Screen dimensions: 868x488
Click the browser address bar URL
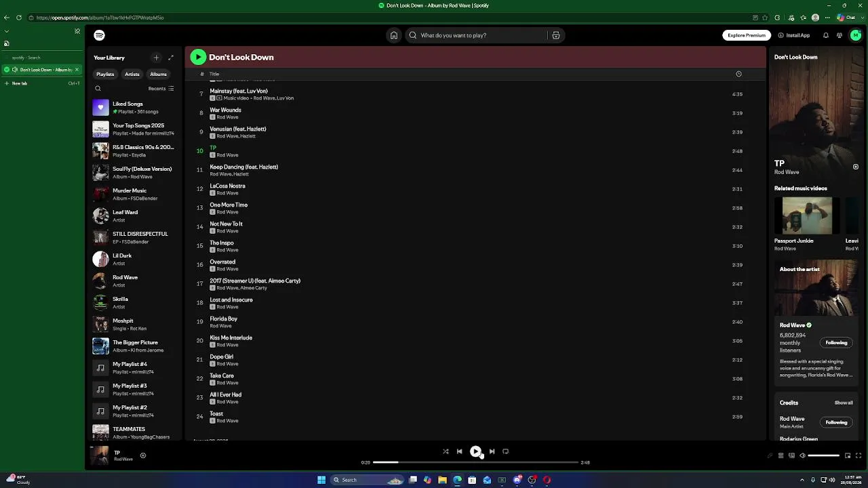[x=100, y=18]
